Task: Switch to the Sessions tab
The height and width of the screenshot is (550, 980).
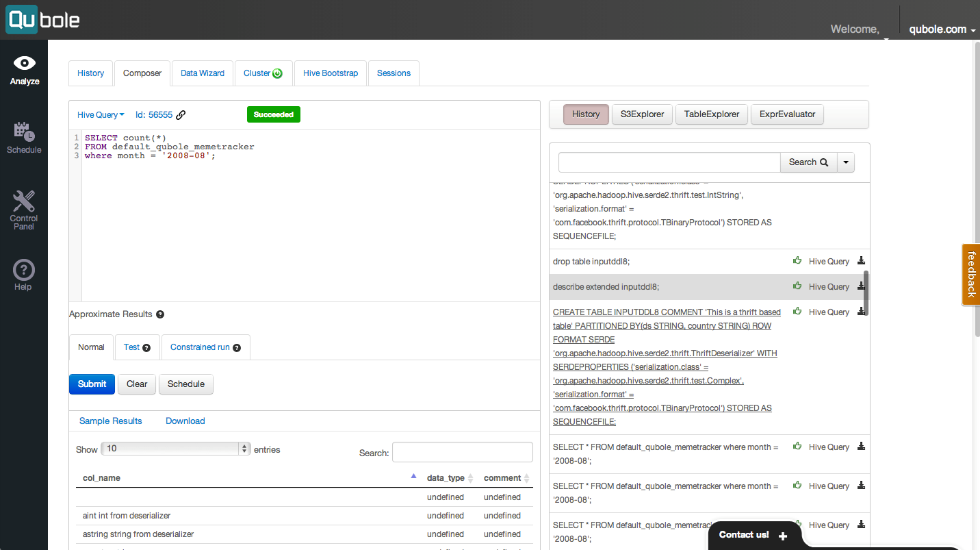Action: pos(394,73)
